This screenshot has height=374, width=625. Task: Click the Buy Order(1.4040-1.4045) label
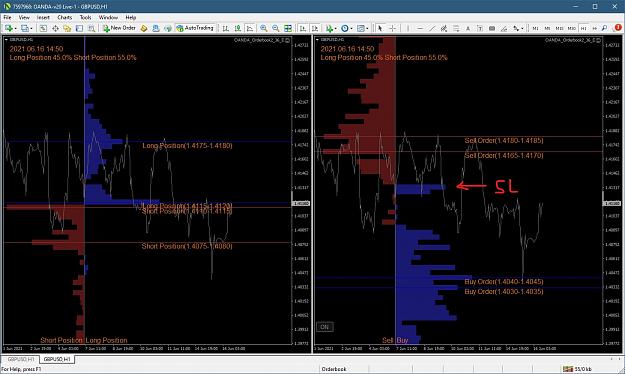coord(504,282)
